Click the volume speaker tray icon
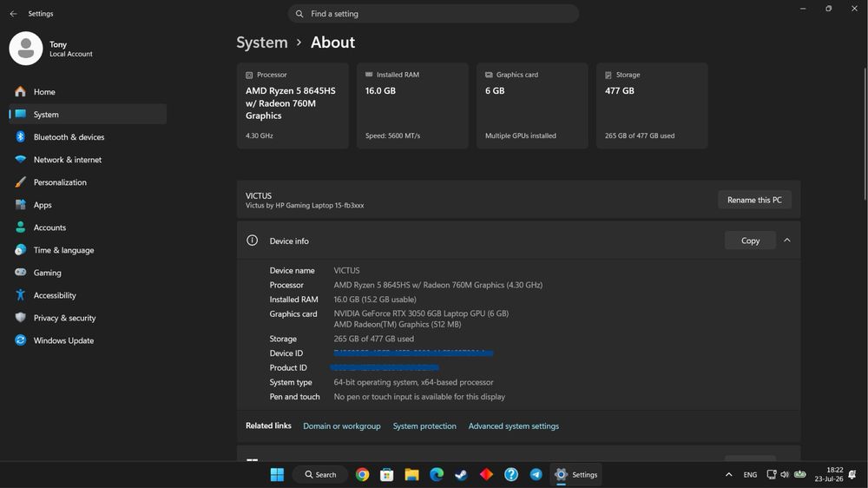The height and width of the screenshot is (488, 868). (x=785, y=475)
